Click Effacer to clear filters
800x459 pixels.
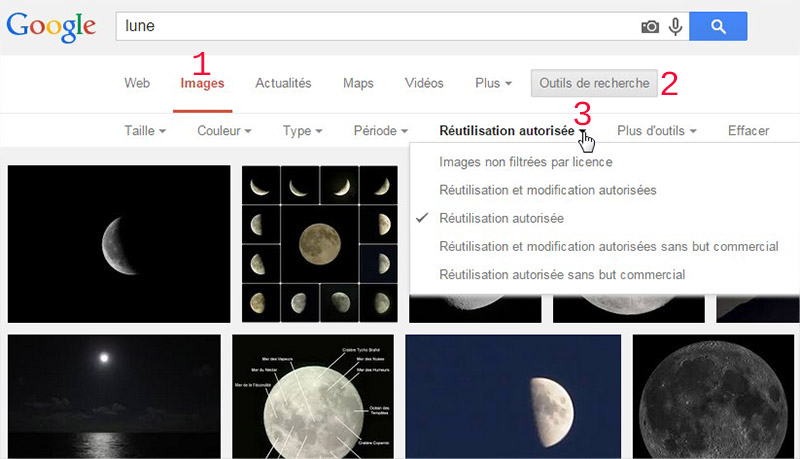[x=748, y=131]
